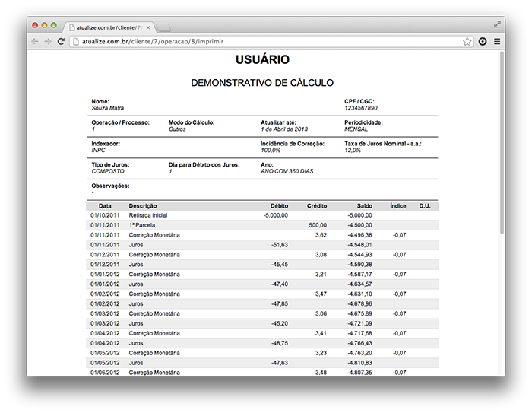532x413 pixels.
Task: Click the Débito column header
Action: coord(279,206)
